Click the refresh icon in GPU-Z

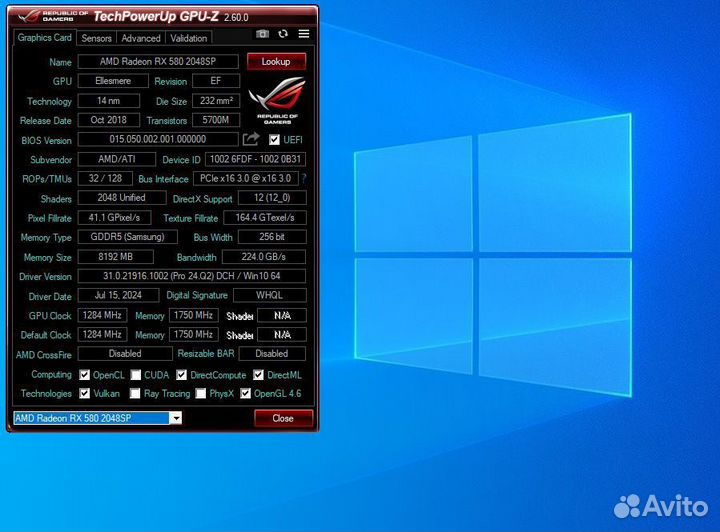[283, 34]
